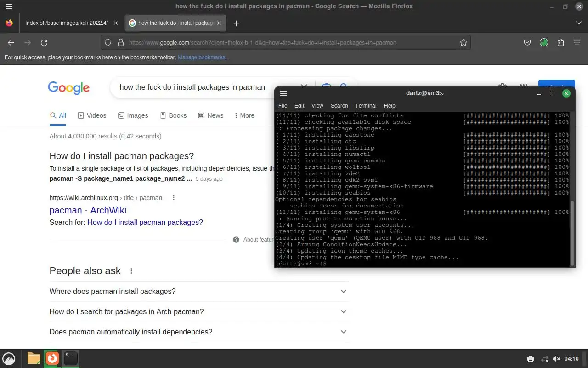
Task: Open the terminal File menu
Action: pos(283,105)
